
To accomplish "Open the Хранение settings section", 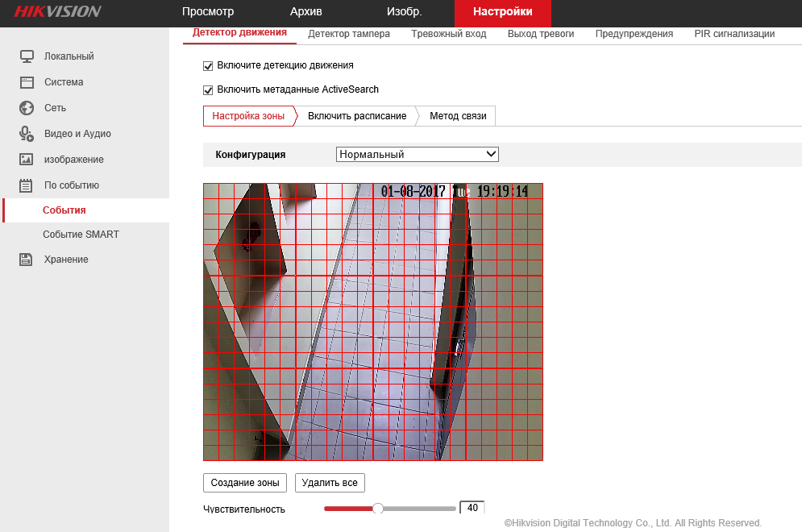I will [x=66, y=260].
